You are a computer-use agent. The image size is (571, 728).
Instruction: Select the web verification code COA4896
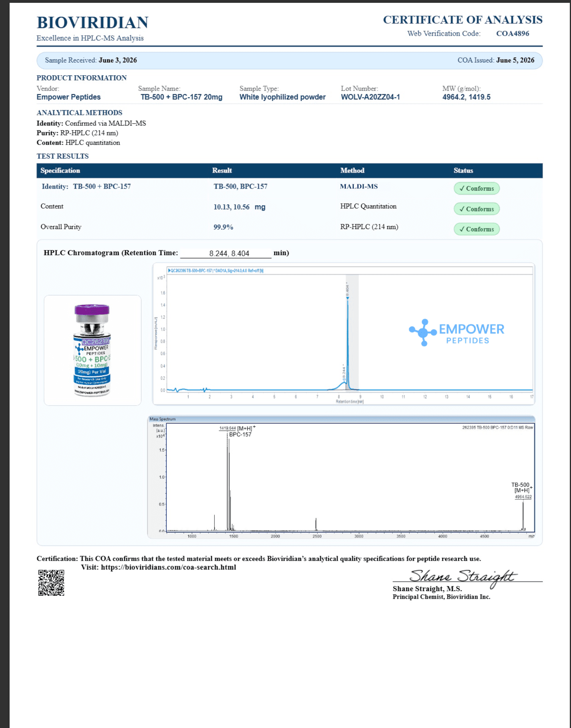pyautogui.click(x=513, y=34)
